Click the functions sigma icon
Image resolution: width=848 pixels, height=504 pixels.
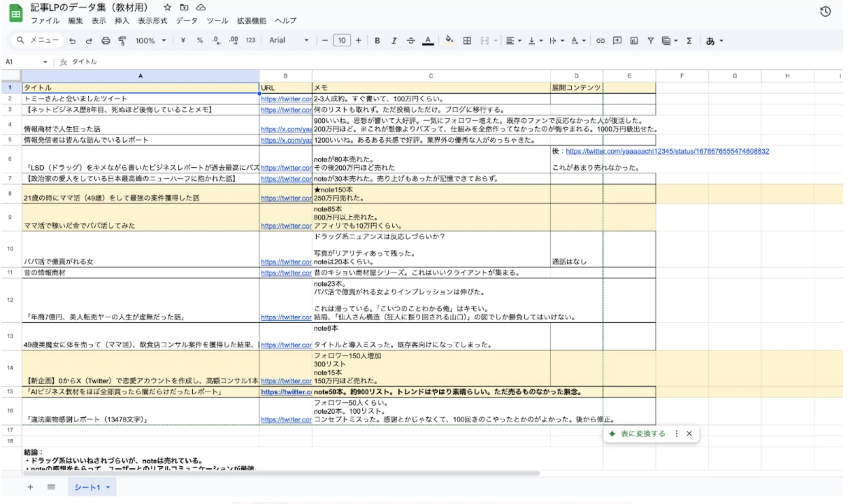coord(689,41)
